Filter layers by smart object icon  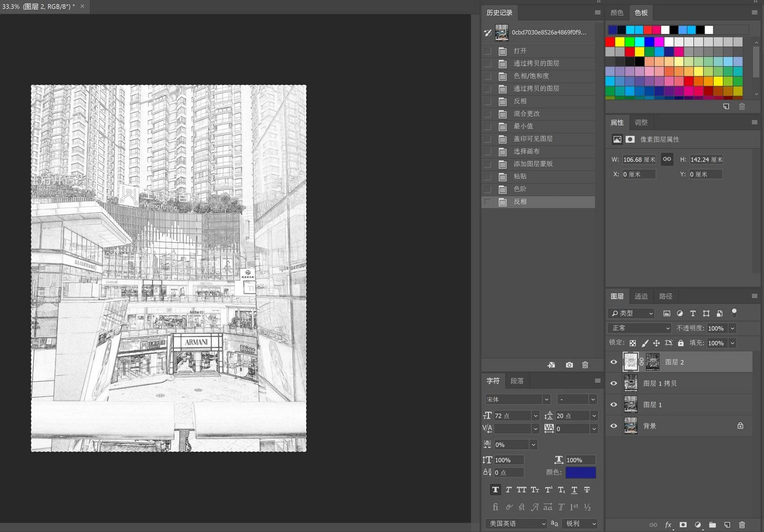720,313
